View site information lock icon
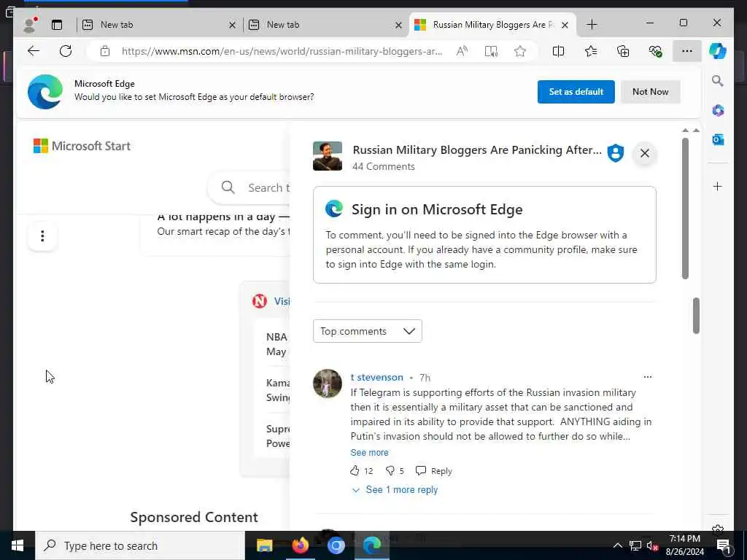Screen dimensions: 747x560 click(x=105, y=51)
